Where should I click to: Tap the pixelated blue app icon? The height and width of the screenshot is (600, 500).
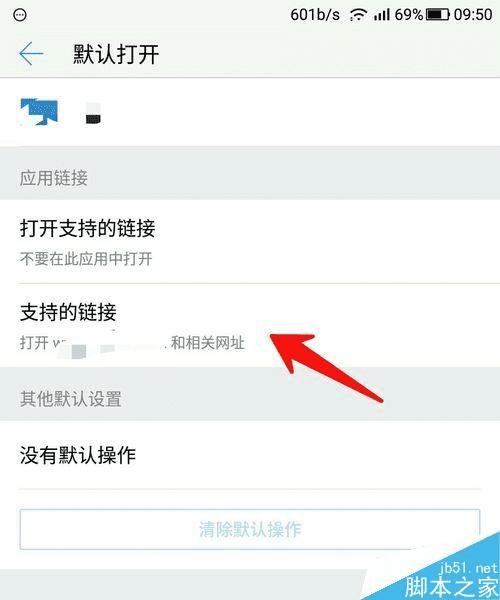[x=39, y=111]
